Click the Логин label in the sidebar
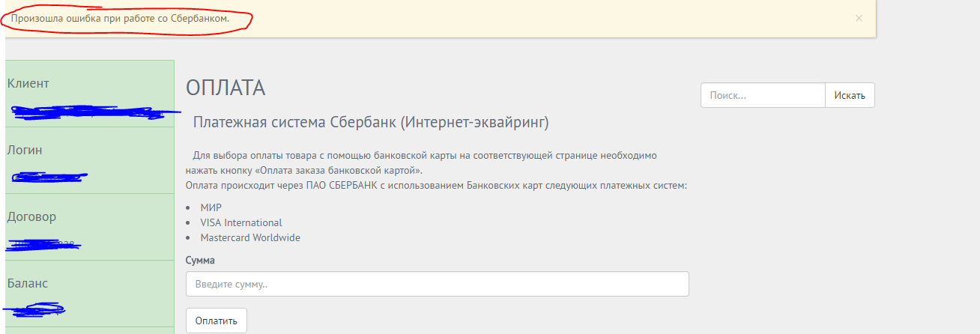Image resolution: width=980 pixels, height=334 pixels. point(25,150)
